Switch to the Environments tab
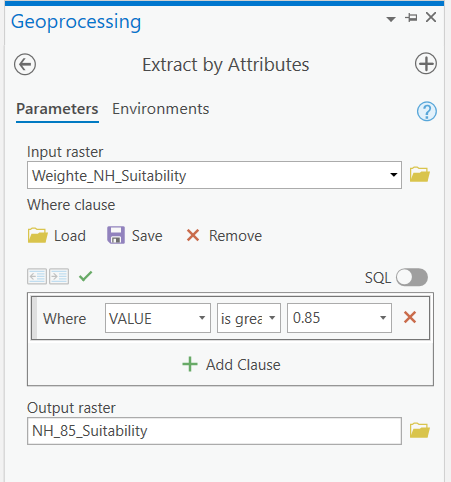Image resolution: width=451 pixels, height=482 pixels. click(x=160, y=109)
